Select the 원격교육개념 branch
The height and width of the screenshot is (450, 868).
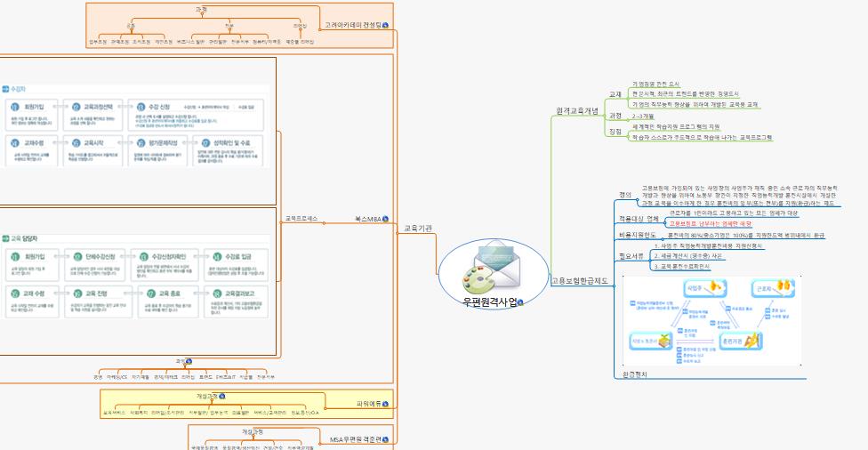576,110
